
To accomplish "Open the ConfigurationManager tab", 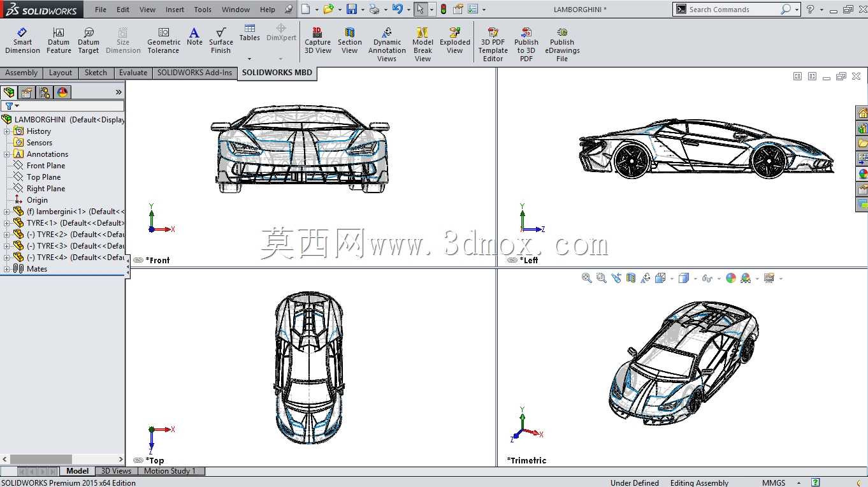I will (x=45, y=92).
